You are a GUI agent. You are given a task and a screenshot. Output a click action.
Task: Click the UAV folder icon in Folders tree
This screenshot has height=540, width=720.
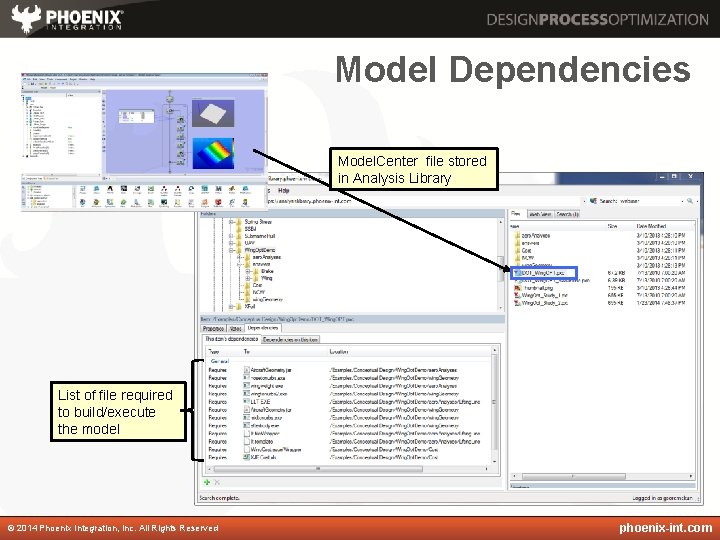(239, 243)
